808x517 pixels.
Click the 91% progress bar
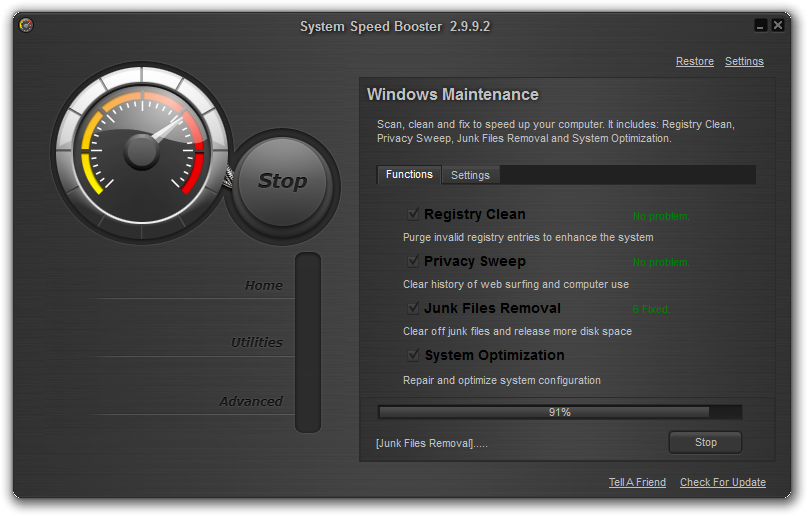tap(560, 412)
